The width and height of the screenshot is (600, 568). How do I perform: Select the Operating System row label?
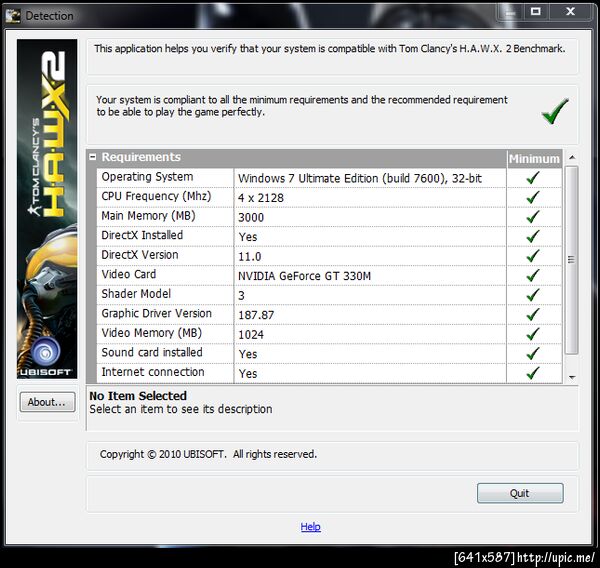click(147, 177)
